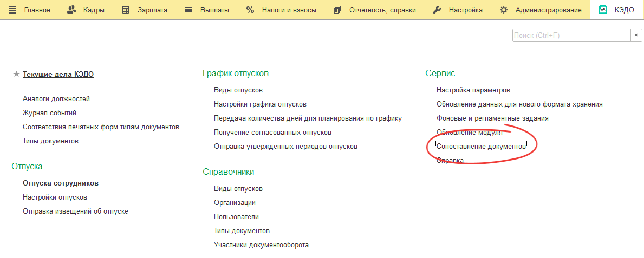Click the people icon of Кадры section

[x=71, y=10]
